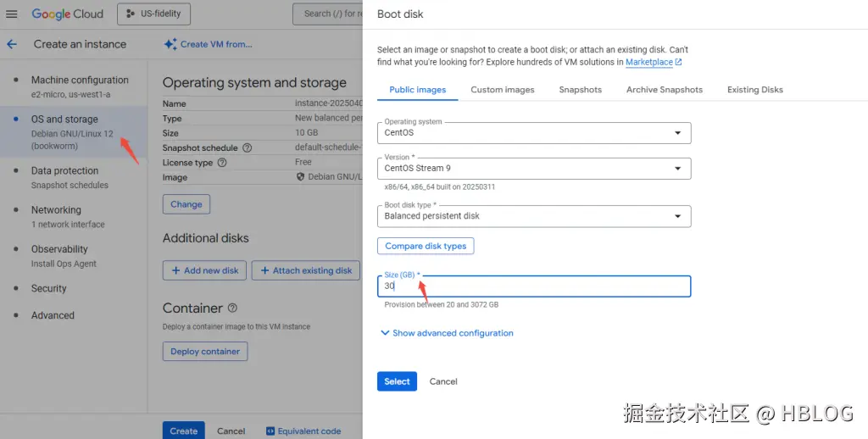Open the hamburger navigation menu

coord(12,14)
